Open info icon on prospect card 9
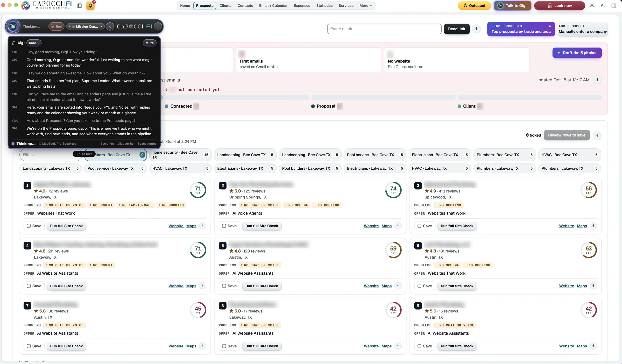Screen dimensions: 622x364 pyautogui.click(x=593, y=346)
